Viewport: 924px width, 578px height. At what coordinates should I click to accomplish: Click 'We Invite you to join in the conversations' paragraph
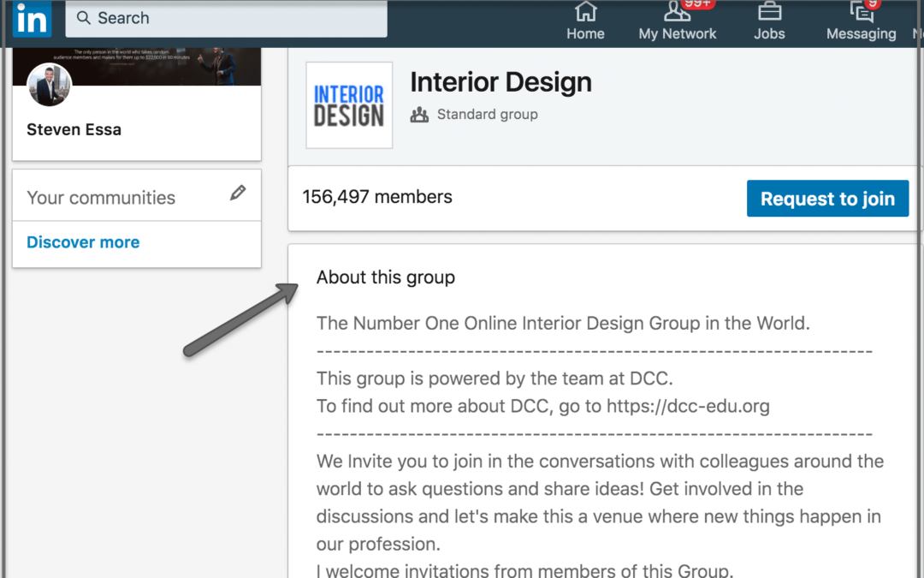pos(600,503)
